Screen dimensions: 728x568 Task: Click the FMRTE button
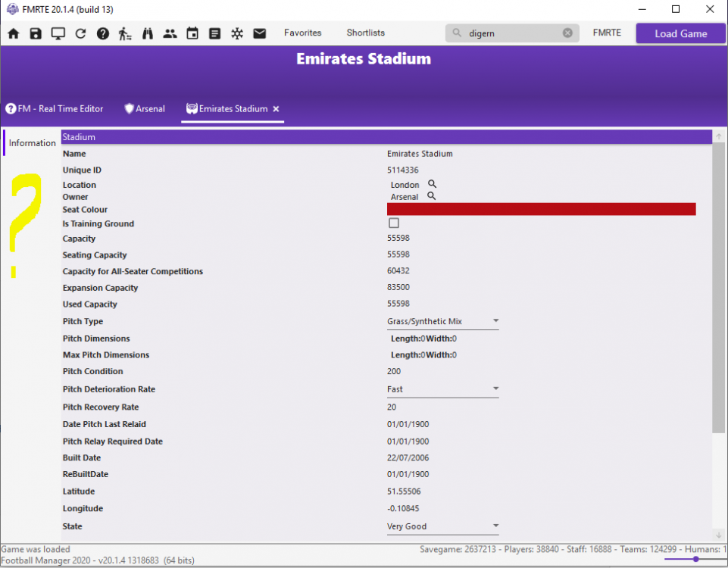click(607, 33)
